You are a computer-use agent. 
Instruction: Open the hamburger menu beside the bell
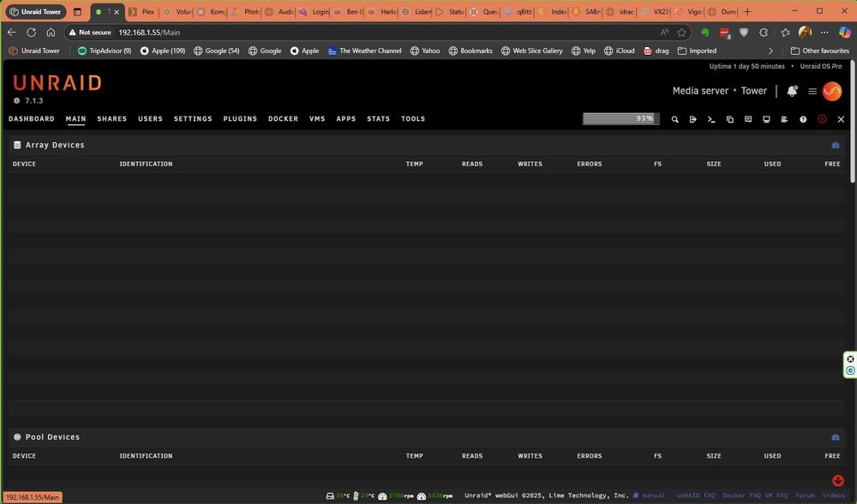pyautogui.click(x=812, y=92)
